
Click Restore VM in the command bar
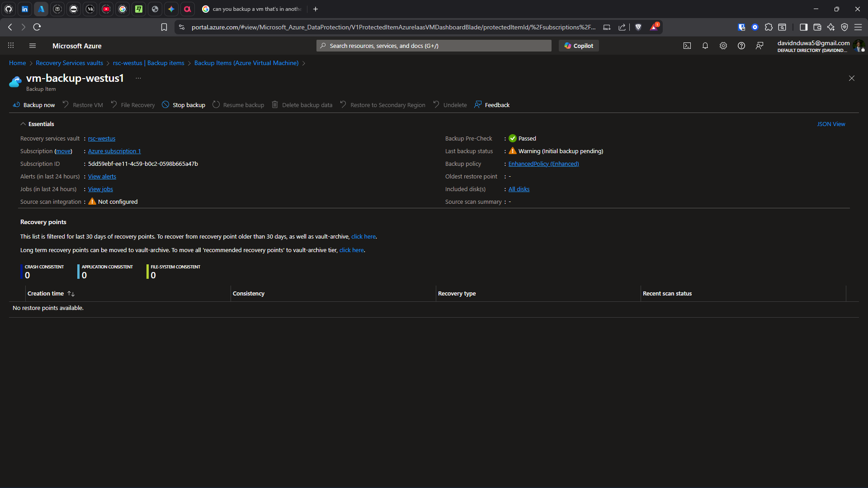pos(82,105)
